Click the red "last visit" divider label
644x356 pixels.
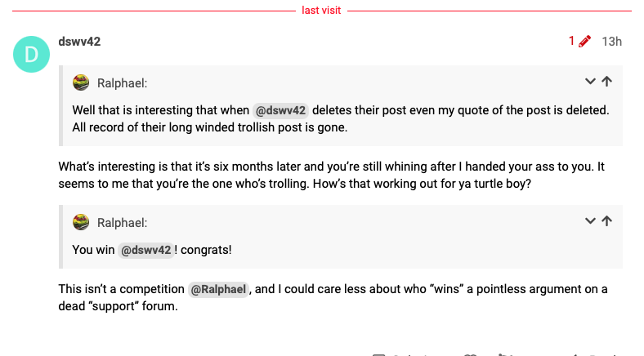(321, 11)
